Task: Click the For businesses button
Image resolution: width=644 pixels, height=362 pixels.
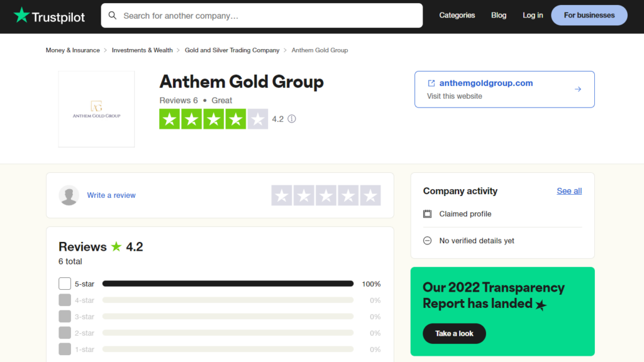Action: click(589, 15)
